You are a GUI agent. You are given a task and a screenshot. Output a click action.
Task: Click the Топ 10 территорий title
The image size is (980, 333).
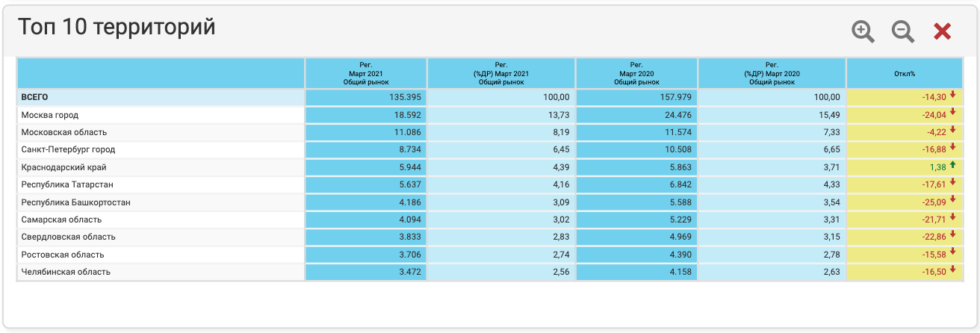pyautogui.click(x=117, y=28)
